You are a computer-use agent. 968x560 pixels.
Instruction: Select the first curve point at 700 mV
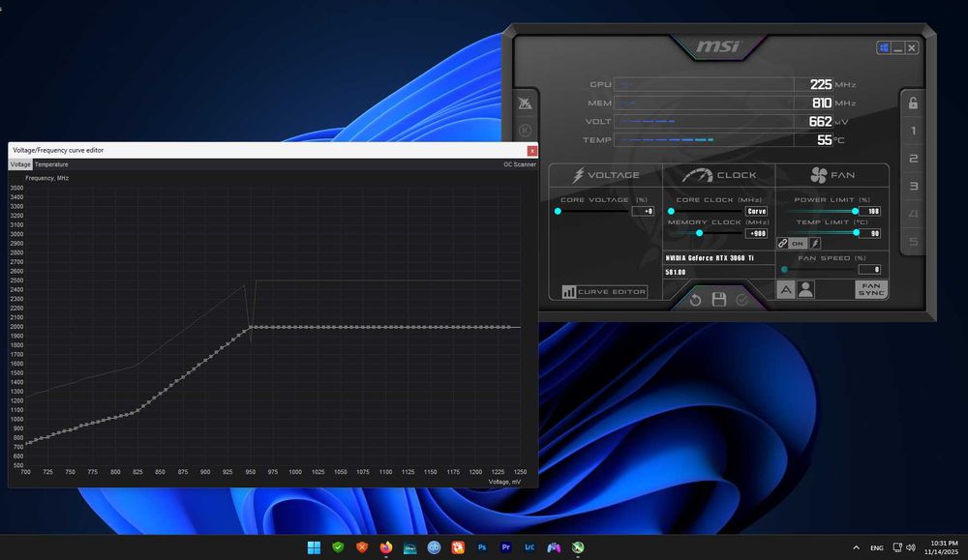click(x=26, y=443)
